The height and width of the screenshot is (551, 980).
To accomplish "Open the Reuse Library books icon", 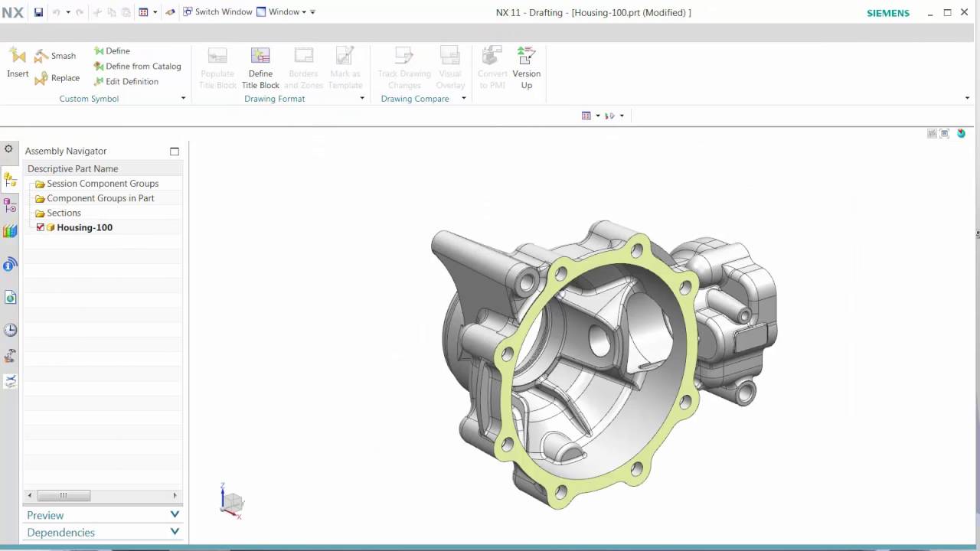I will [x=10, y=230].
